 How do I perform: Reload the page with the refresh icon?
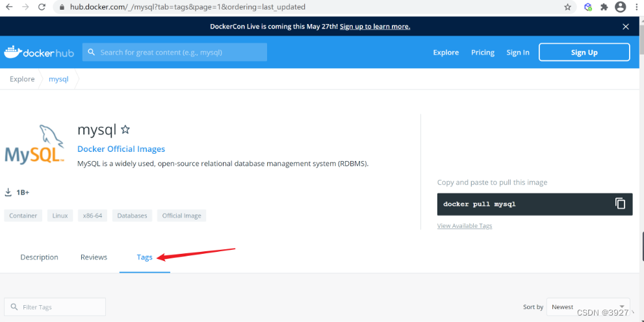pos(42,7)
